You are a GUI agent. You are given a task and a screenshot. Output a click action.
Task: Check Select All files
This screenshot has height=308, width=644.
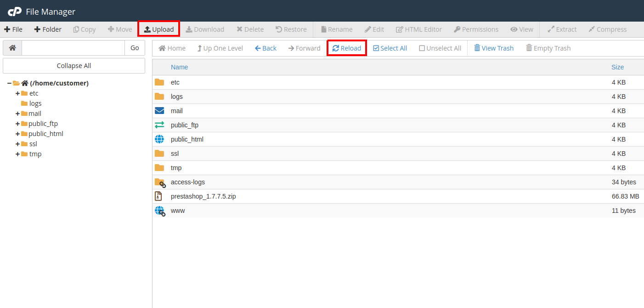point(390,48)
